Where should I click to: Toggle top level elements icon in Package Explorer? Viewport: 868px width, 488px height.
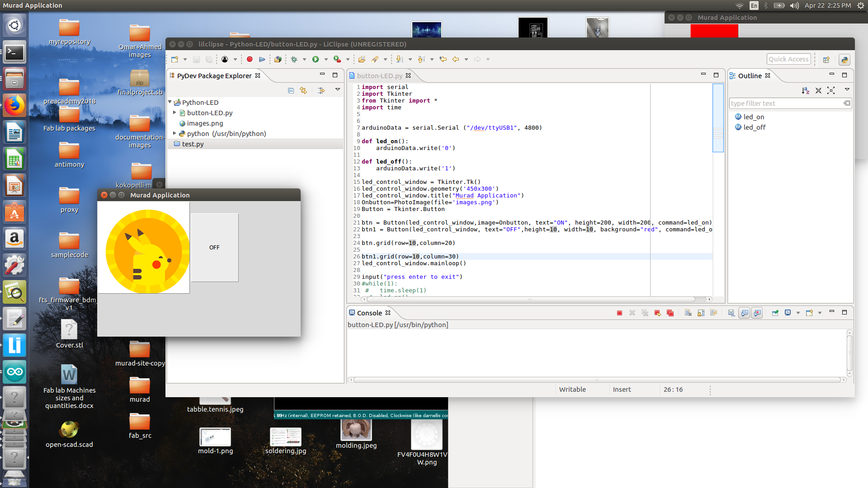pos(321,90)
